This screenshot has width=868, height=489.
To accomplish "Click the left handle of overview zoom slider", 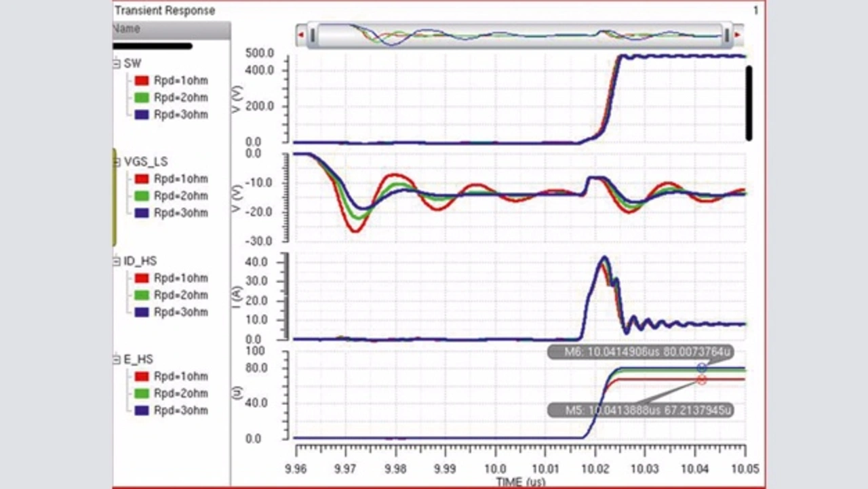I will click(313, 35).
